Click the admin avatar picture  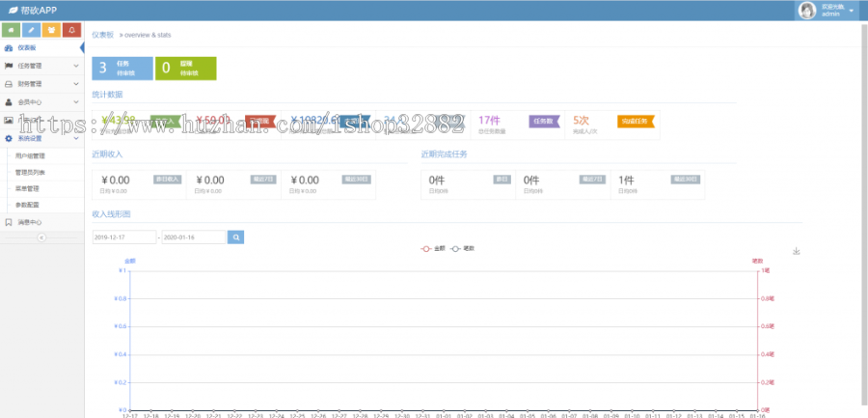pos(807,10)
